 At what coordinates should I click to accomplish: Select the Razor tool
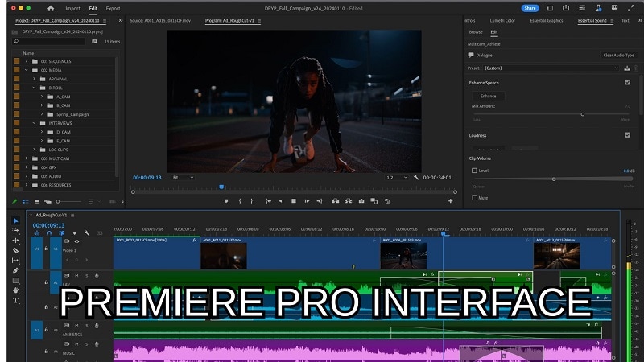coord(15,250)
